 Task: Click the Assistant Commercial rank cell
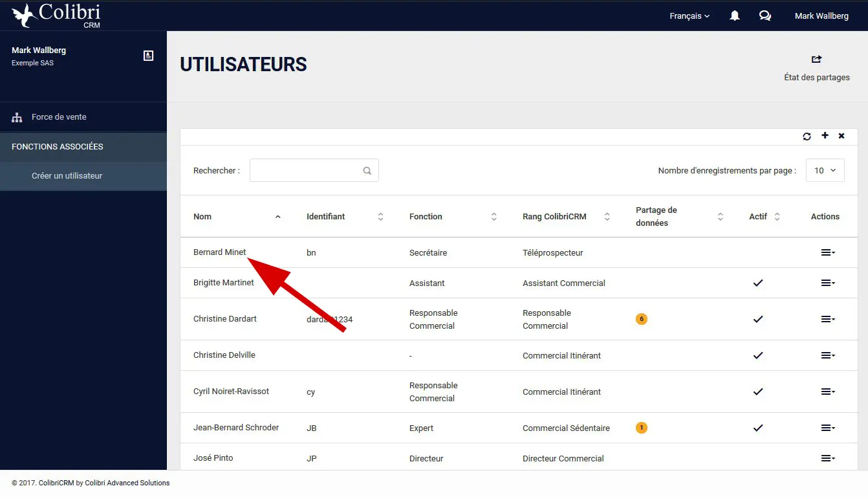pos(564,283)
